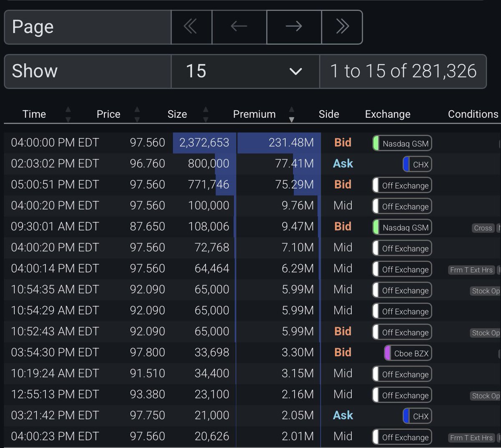Sort by Size column header
This screenshot has height=448, width=501.
177,114
